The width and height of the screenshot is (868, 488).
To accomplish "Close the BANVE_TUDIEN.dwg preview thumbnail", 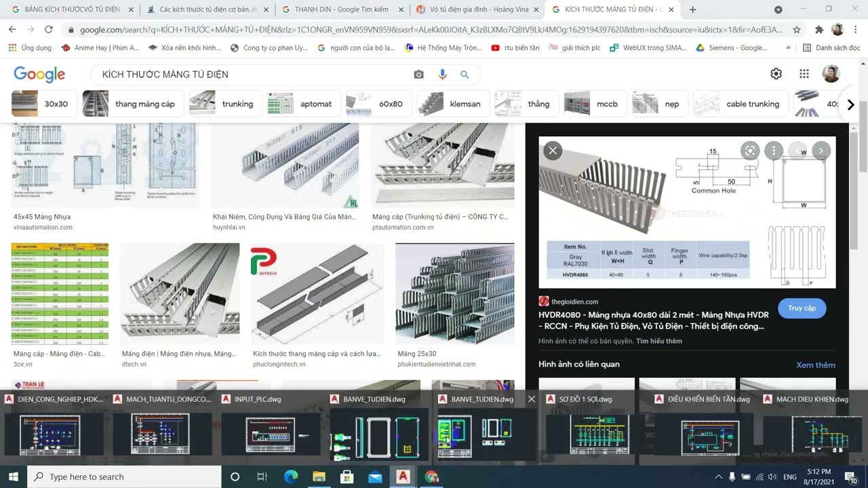I will (532, 399).
